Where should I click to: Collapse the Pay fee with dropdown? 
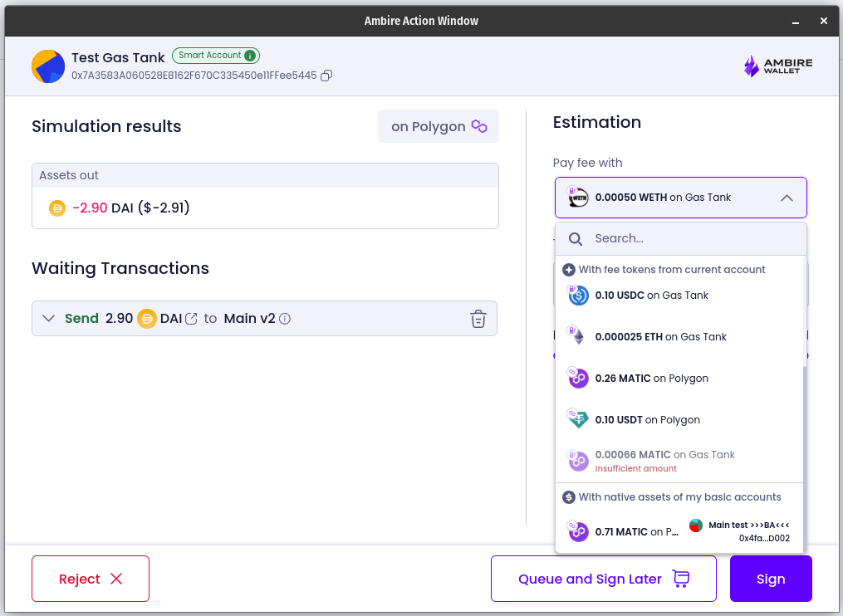[787, 198]
